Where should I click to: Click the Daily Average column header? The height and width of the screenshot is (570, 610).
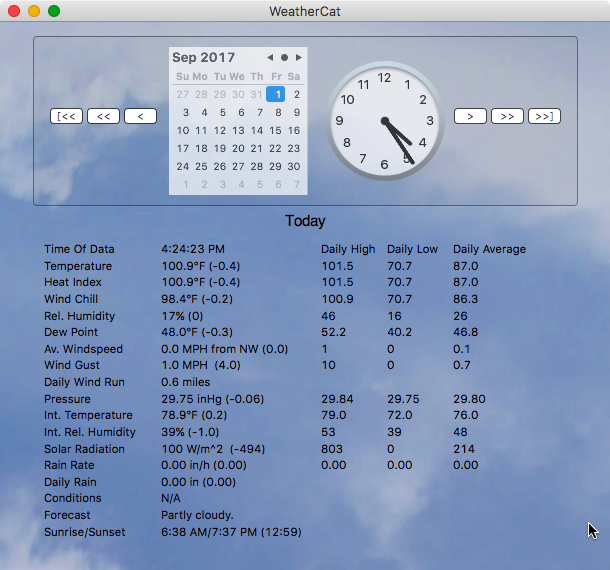click(489, 249)
